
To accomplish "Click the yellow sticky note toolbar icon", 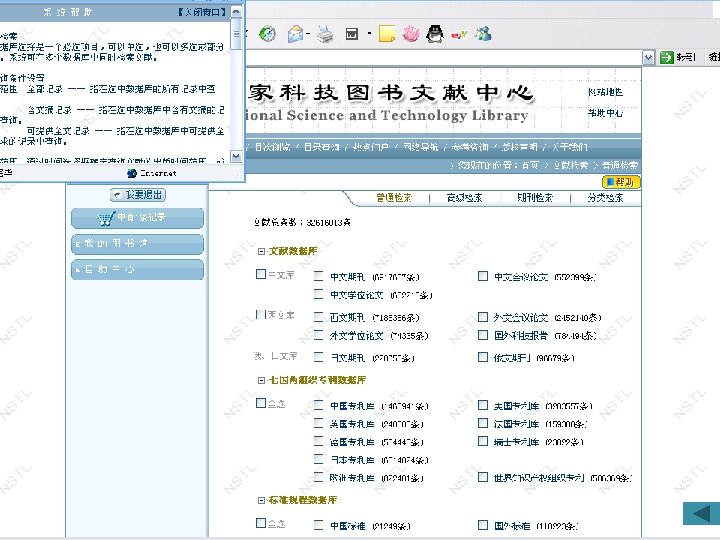I will (x=387, y=34).
